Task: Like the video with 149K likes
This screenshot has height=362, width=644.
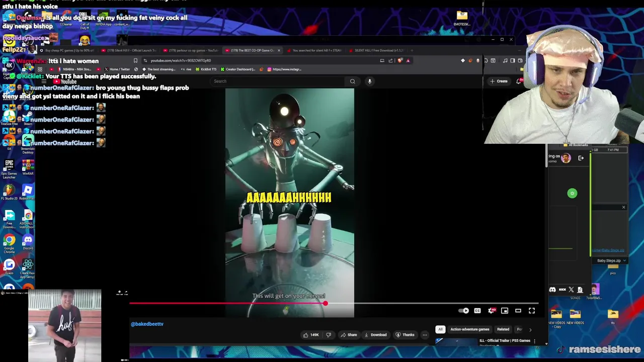Action: coord(311,335)
